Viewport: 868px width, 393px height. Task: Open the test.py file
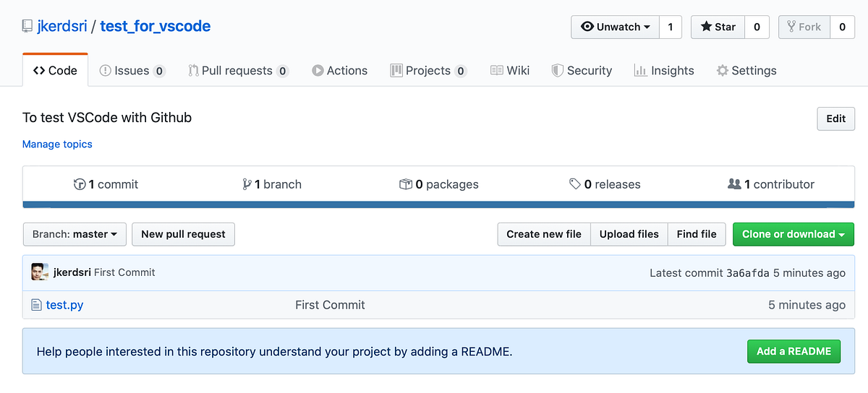[x=64, y=305]
